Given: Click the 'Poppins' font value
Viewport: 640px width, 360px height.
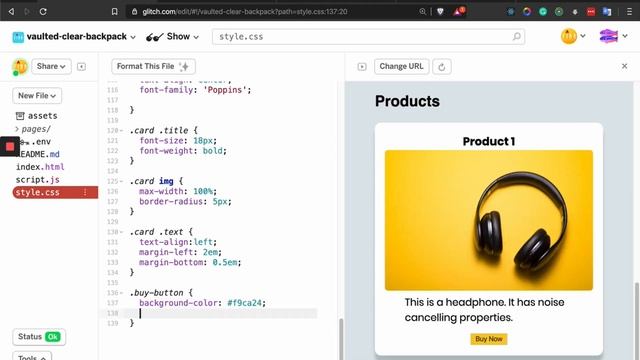Looking at the screenshot, I should (x=226, y=90).
